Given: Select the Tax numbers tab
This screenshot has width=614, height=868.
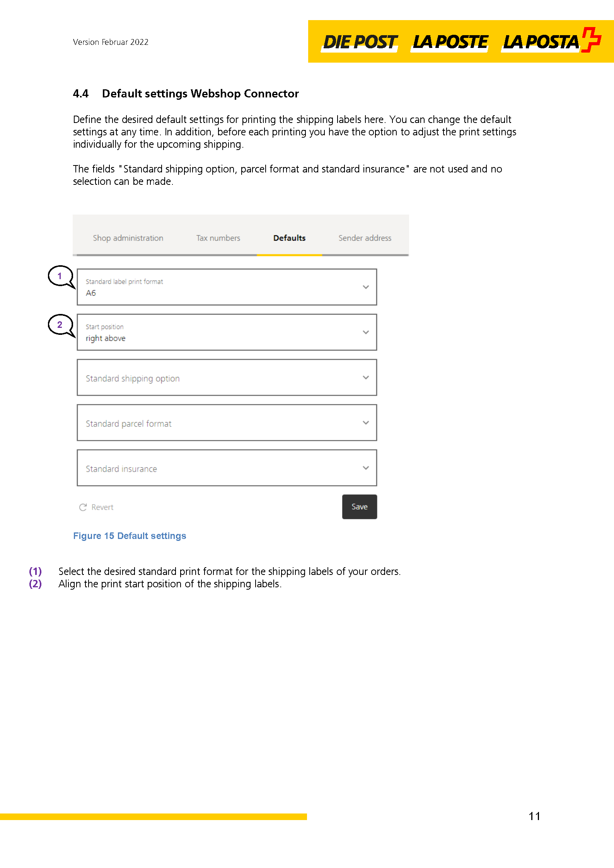Looking at the screenshot, I should pyautogui.click(x=218, y=238).
